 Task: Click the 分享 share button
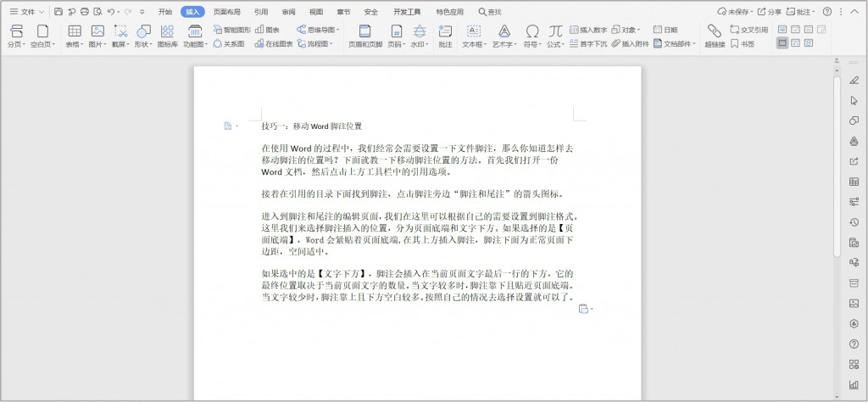pos(770,12)
